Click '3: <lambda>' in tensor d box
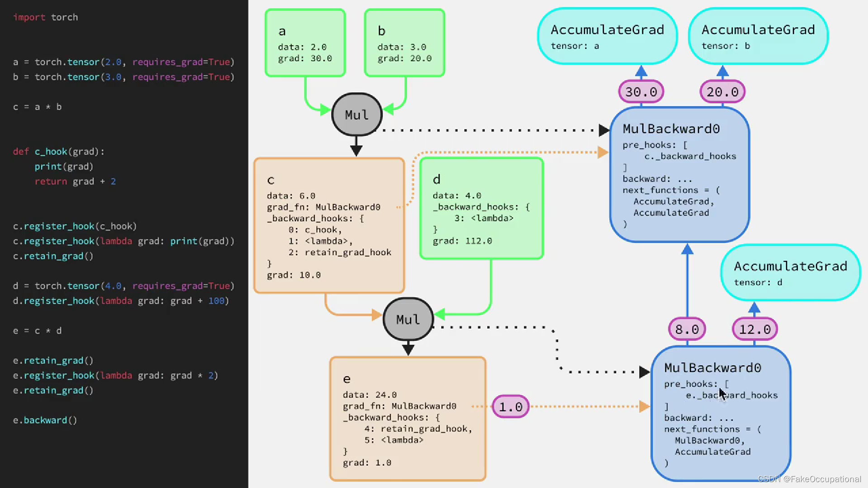The image size is (868, 488). point(484,218)
